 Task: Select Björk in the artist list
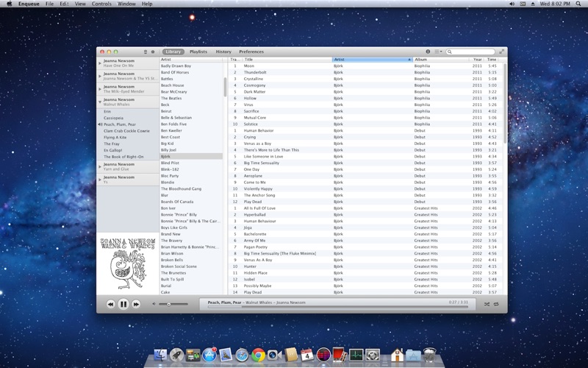pyautogui.click(x=191, y=156)
